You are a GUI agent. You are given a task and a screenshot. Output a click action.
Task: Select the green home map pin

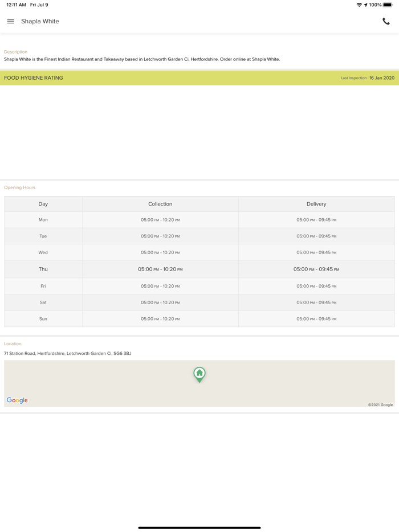[x=199, y=375]
